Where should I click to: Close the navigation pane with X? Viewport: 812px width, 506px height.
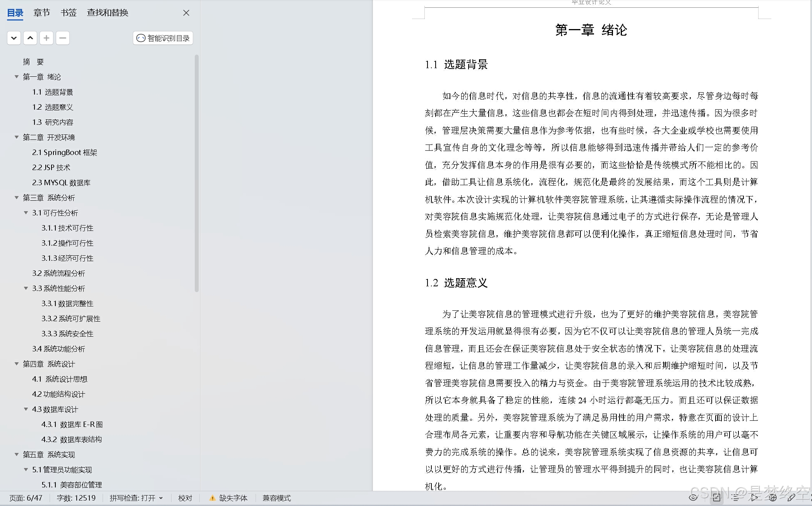[x=186, y=13]
